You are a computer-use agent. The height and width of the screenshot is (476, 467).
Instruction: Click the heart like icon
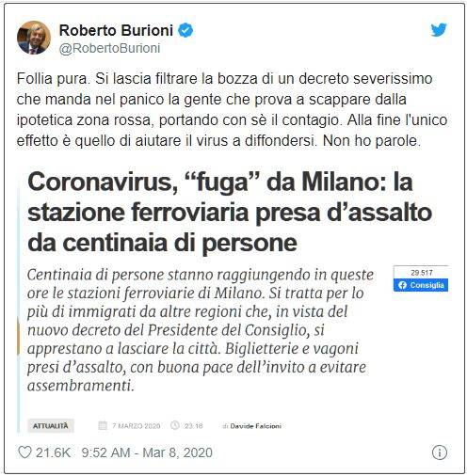click(24, 452)
